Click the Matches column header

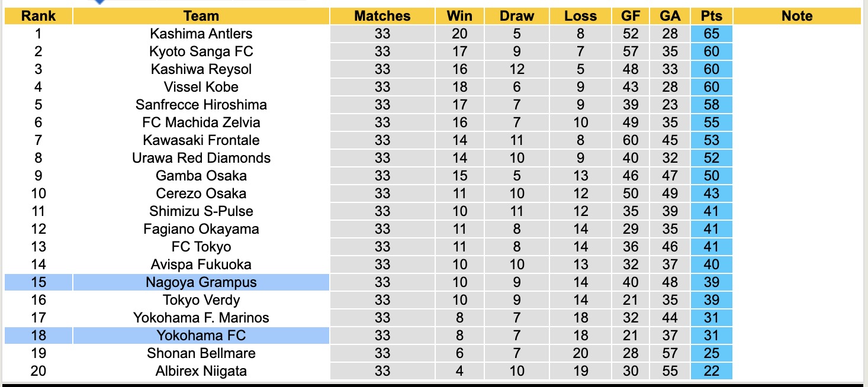382,16
